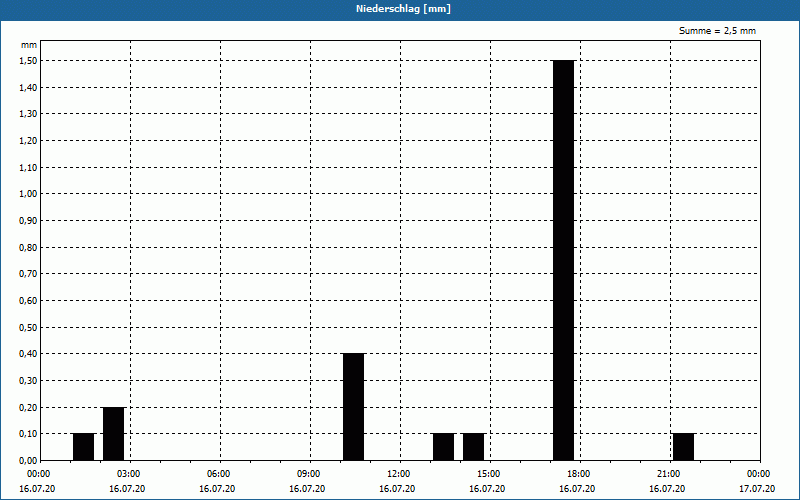Image resolution: width=800 pixels, height=500 pixels.
Task: Select the 0,10 mm bar right after 12:00
Action: point(444,447)
